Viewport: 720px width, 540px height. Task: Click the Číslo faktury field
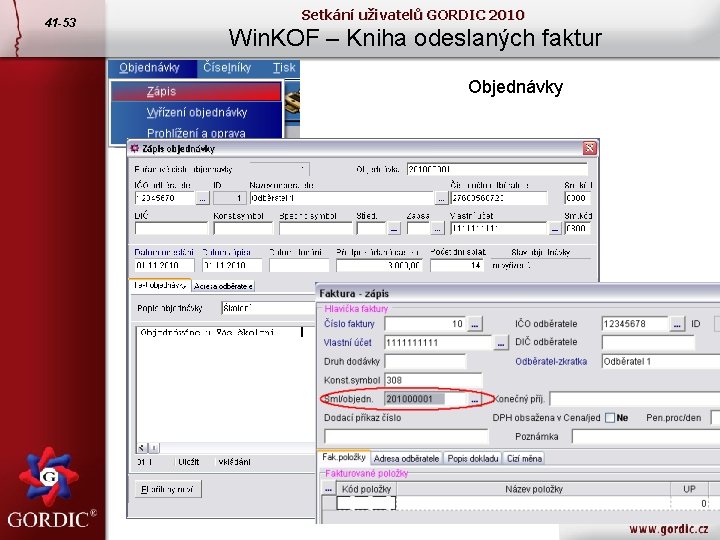425,324
